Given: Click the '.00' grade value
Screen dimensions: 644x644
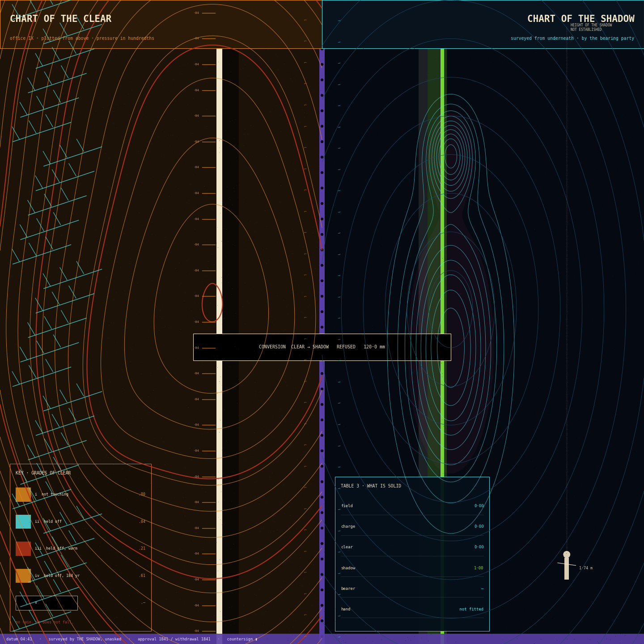Looking at the screenshot, I should 142,495.
